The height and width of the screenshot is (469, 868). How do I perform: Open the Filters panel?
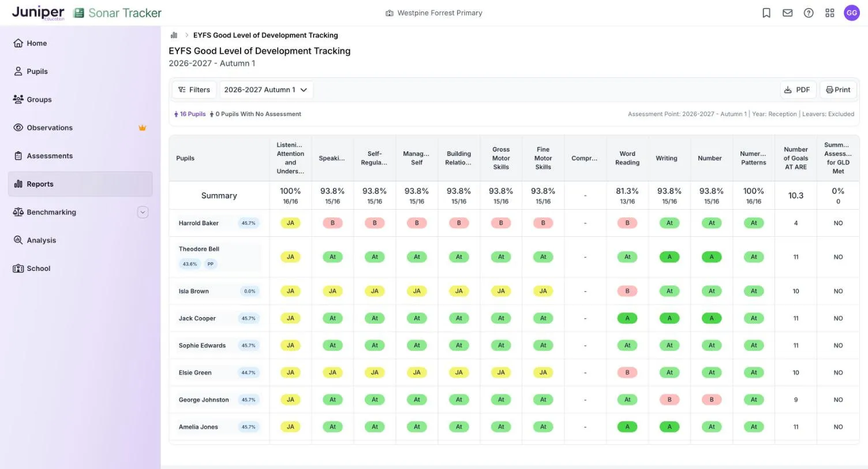tap(194, 90)
